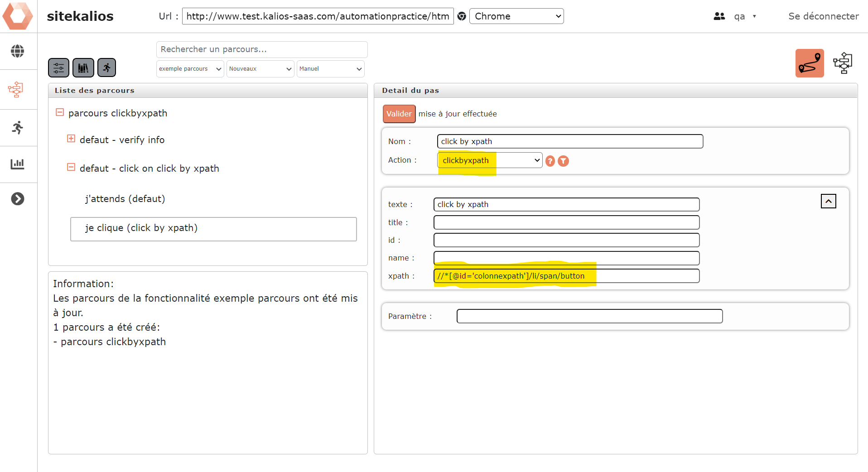868x472 pixels.
Task: Click the help question mark icon
Action: tap(550, 161)
